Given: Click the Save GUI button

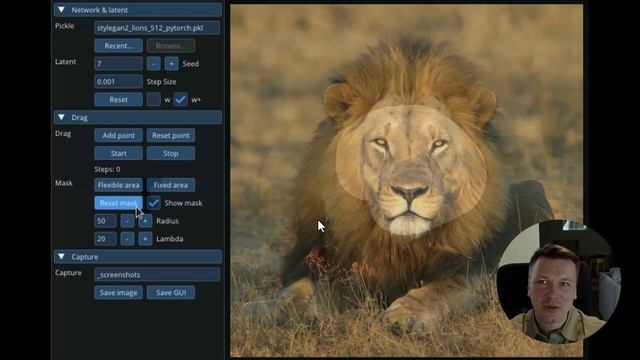Looking at the screenshot, I should 171,293.
